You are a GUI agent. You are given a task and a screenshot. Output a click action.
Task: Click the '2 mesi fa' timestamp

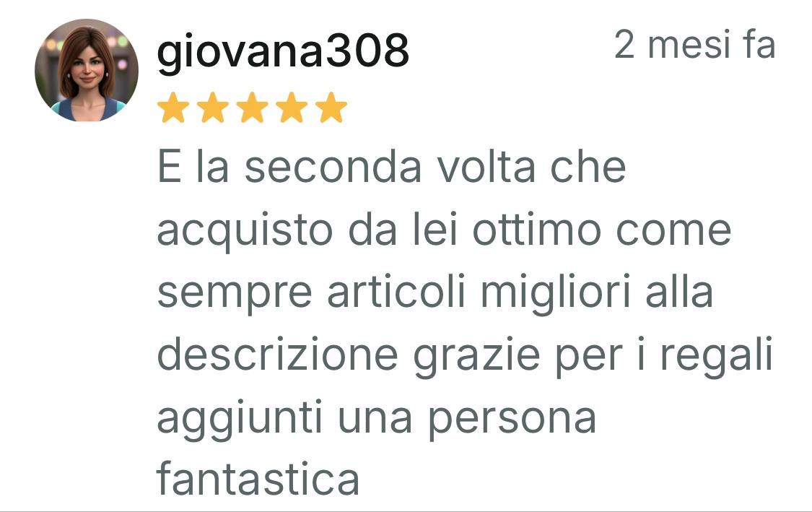pos(695,44)
